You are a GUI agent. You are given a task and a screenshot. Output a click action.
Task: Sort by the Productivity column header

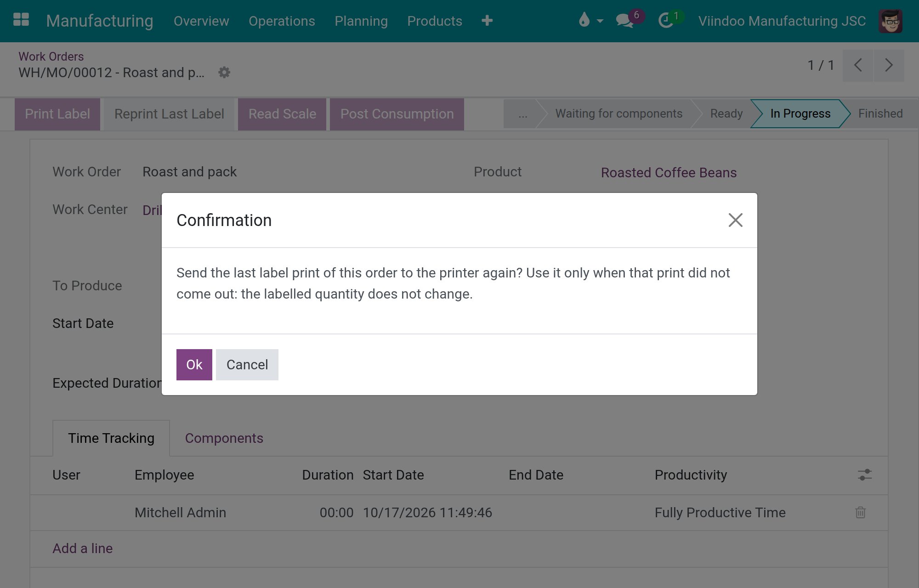(691, 475)
